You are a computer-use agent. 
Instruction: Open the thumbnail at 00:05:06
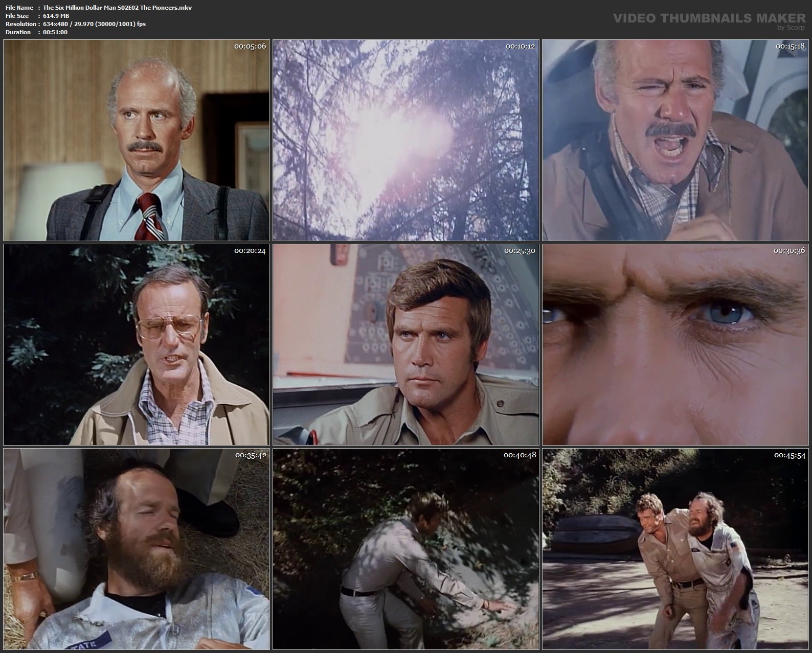[137, 140]
